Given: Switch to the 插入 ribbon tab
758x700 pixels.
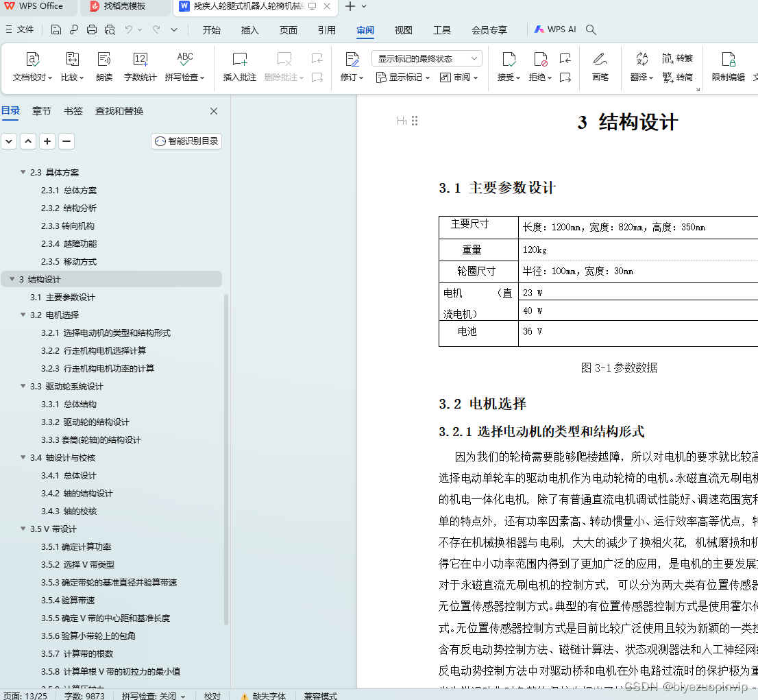Looking at the screenshot, I should click(249, 30).
